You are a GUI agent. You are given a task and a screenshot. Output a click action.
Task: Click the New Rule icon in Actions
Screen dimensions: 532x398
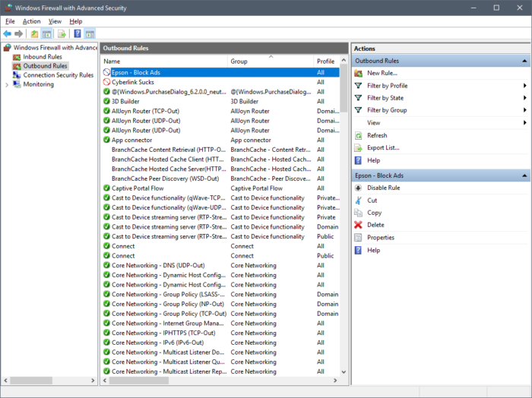pos(359,73)
